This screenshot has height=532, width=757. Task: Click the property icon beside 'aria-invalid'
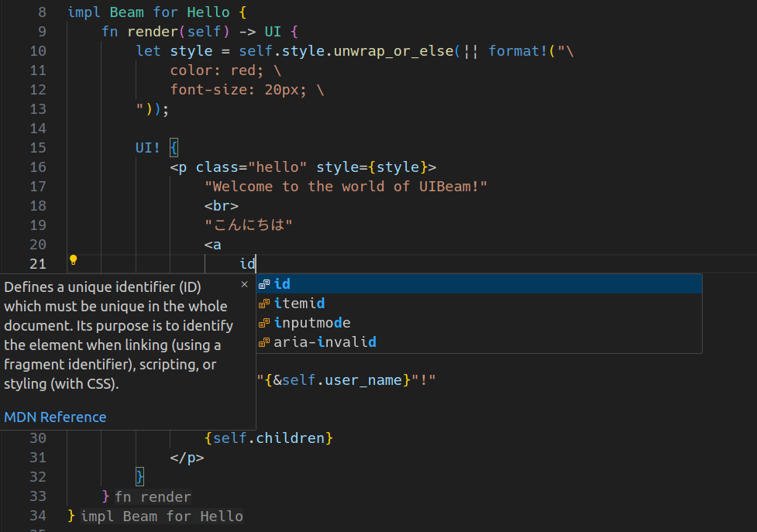coord(264,342)
